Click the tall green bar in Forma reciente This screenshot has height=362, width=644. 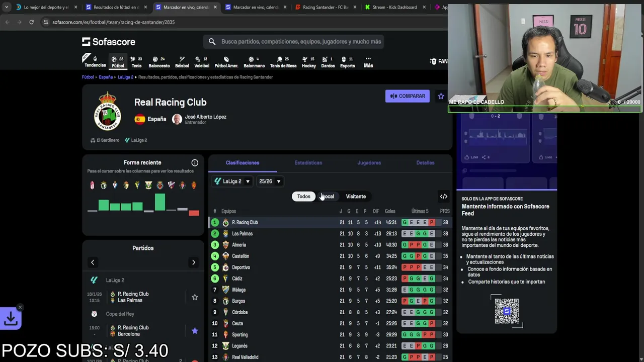[x=160, y=203]
